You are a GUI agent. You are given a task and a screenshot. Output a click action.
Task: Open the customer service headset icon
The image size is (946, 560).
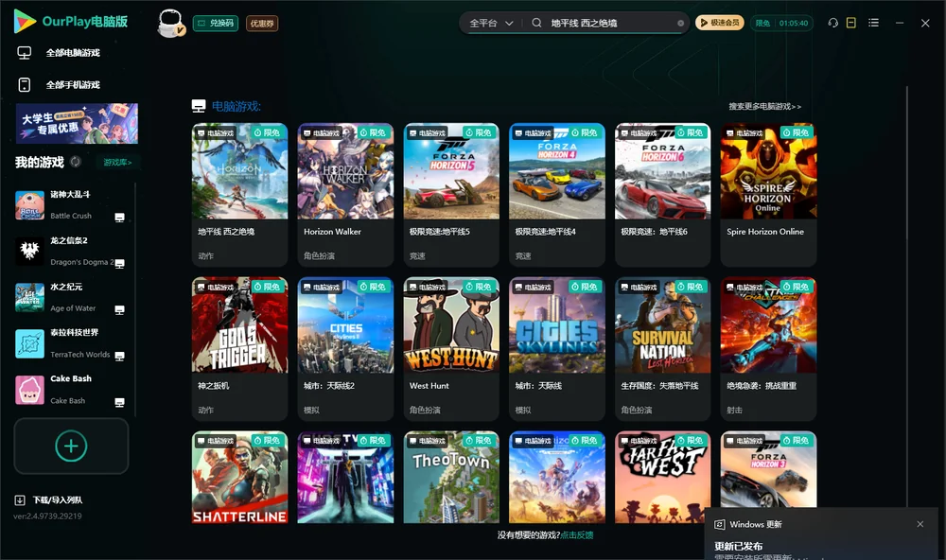click(x=832, y=23)
